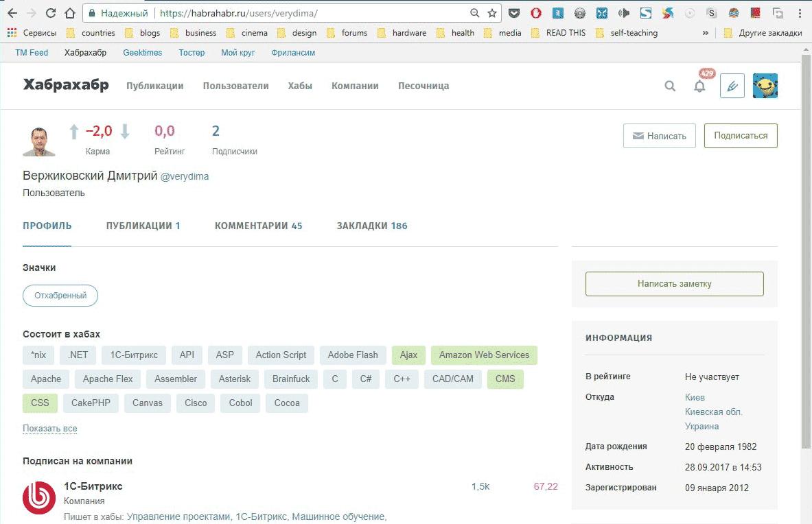Click the Киев location link

[x=695, y=397]
